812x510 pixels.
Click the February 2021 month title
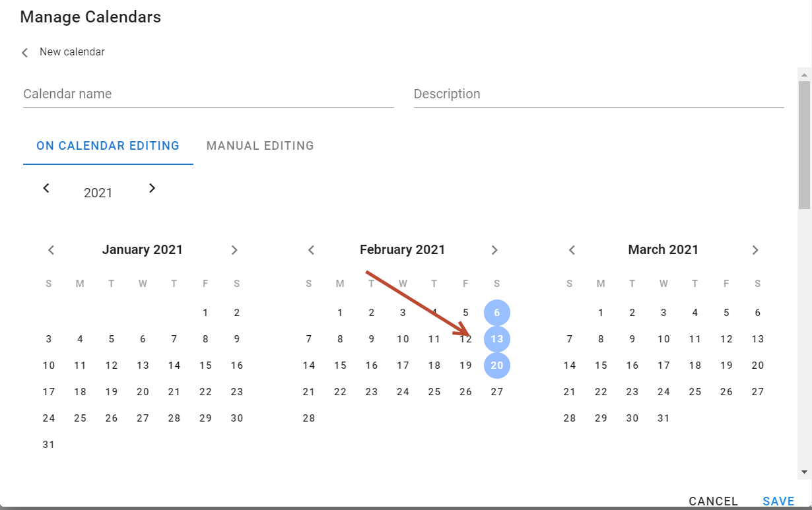point(403,250)
